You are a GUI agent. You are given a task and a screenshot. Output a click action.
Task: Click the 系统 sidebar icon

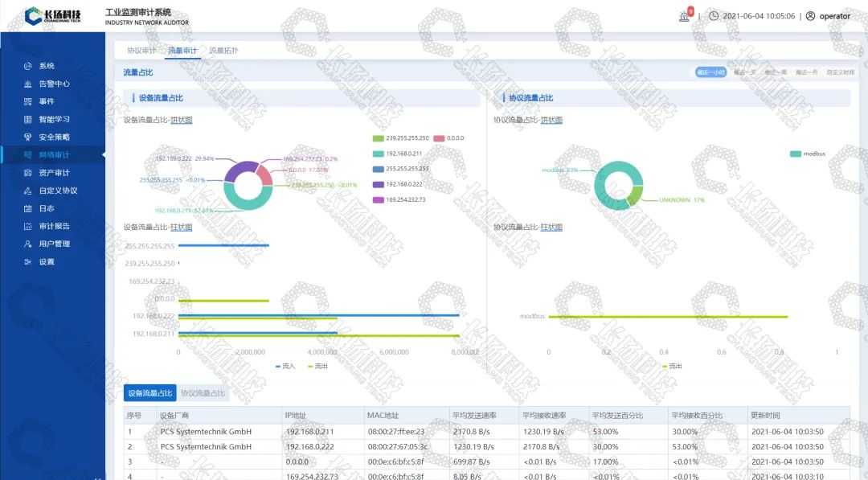28,66
